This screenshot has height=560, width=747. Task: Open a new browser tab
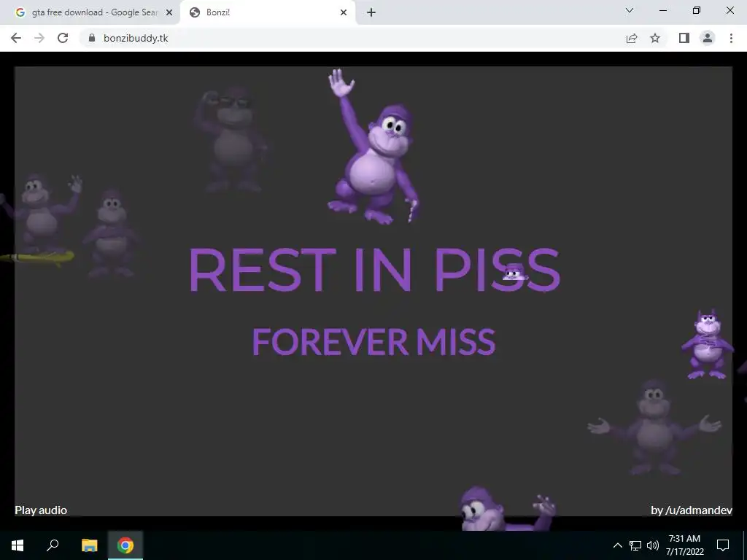coord(371,13)
